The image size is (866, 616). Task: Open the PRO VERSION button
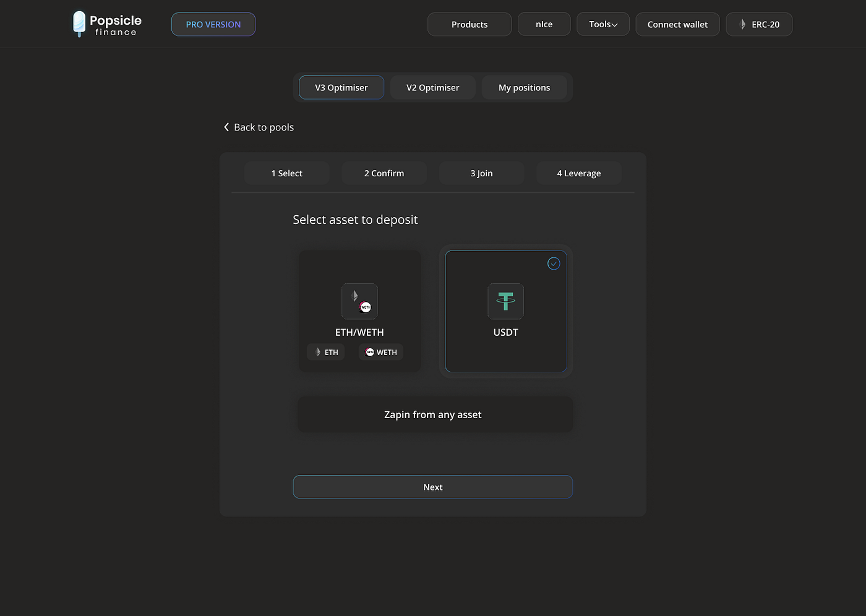coord(213,24)
